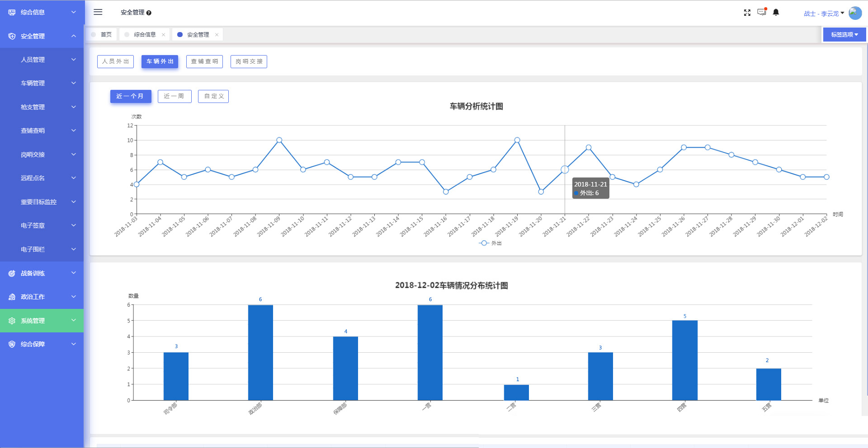Image resolution: width=868 pixels, height=448 pixels.
Task: Open the 政治工作 menu label
Action: pos(33,297)
